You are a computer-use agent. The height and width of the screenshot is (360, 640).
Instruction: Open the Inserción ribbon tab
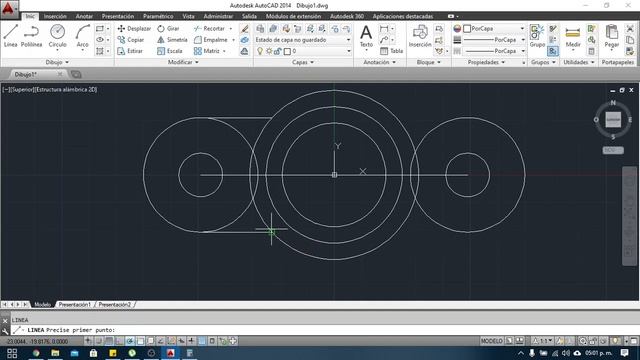(x=55, y=16)
